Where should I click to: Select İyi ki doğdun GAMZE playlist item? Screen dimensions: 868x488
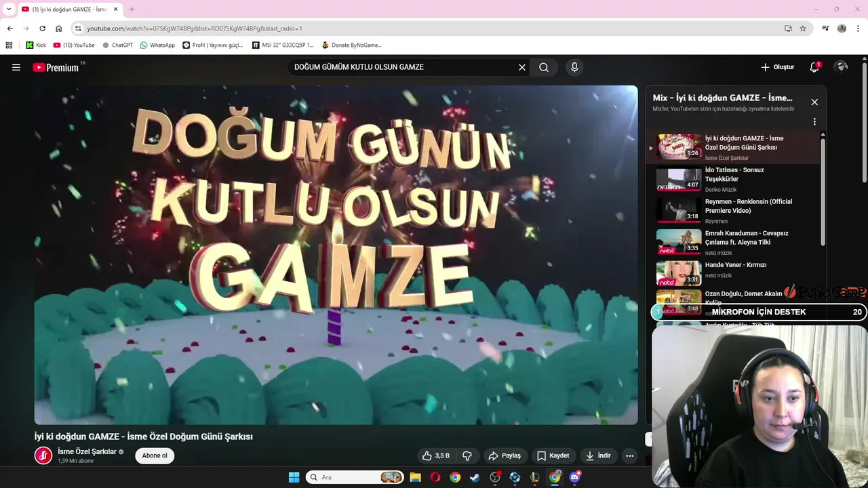point(735,148)
